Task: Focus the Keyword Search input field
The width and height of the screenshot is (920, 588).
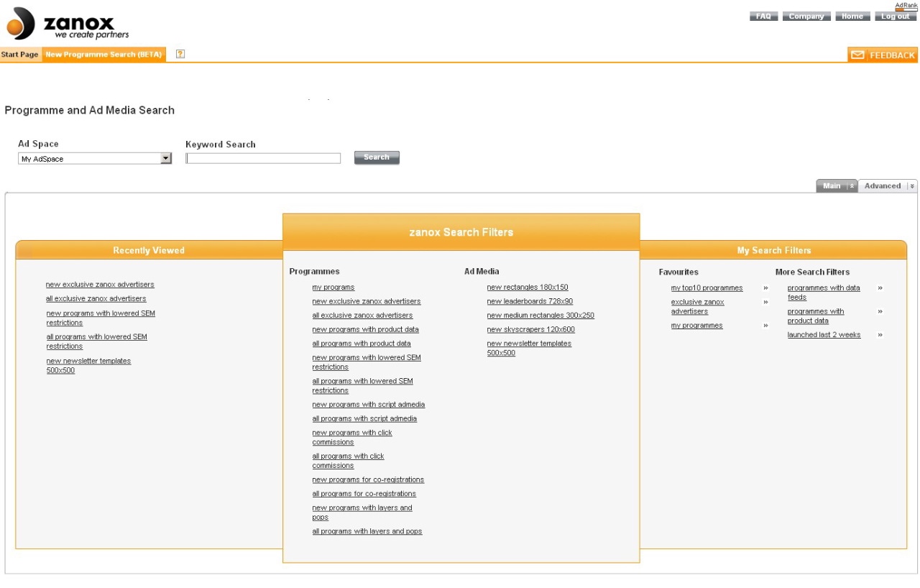Action: click(263, 159)
